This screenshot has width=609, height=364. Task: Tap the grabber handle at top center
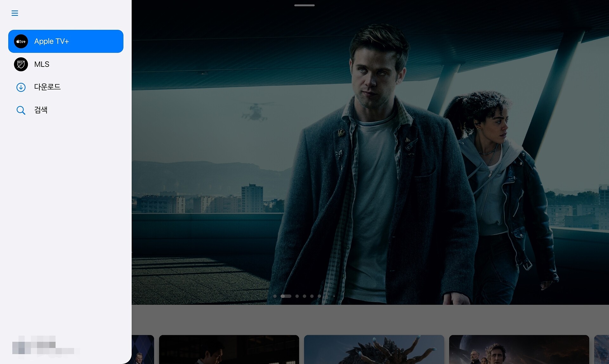click(304, 5)
